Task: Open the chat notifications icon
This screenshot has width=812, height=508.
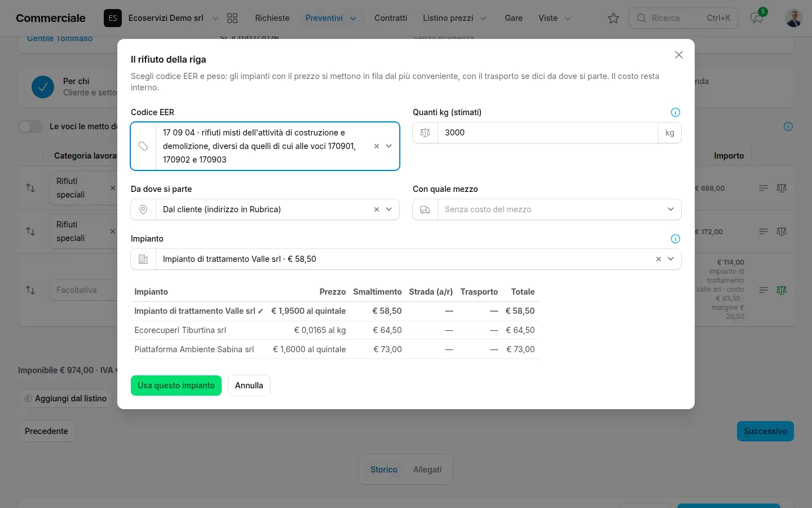Action: [x=757, y=18]
